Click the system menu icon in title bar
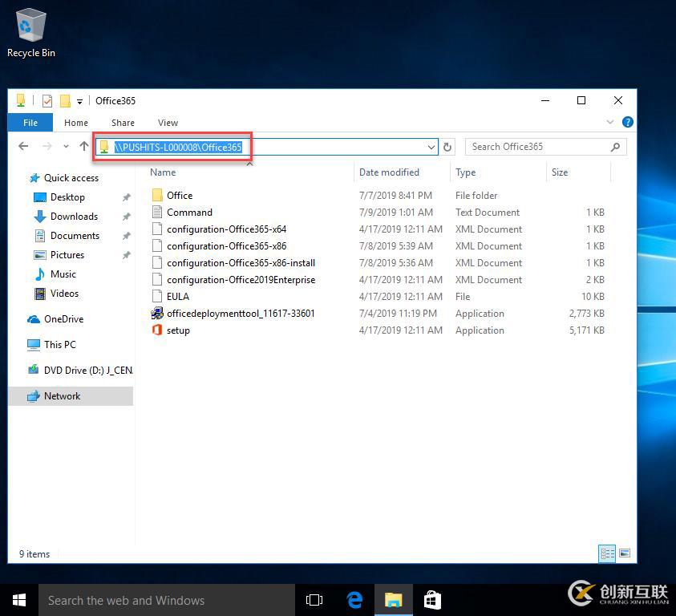The height and width of the screenshot is (616, 676). tap(21, 101)
